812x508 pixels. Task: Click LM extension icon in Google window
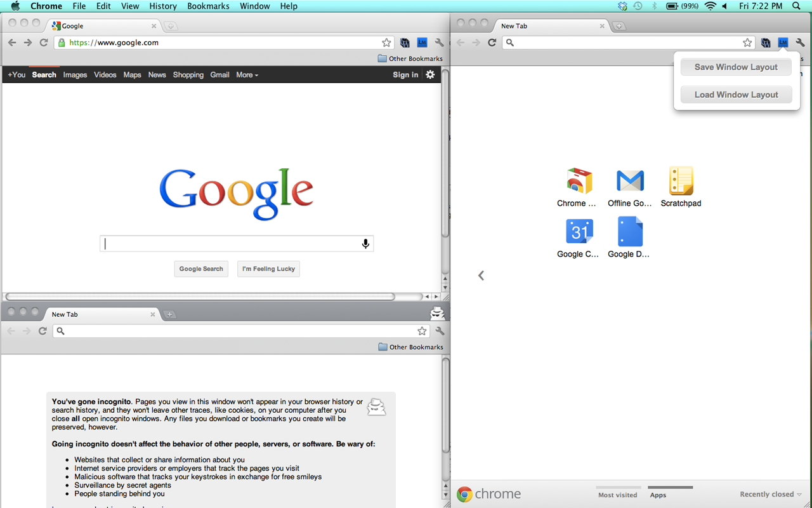422,43
